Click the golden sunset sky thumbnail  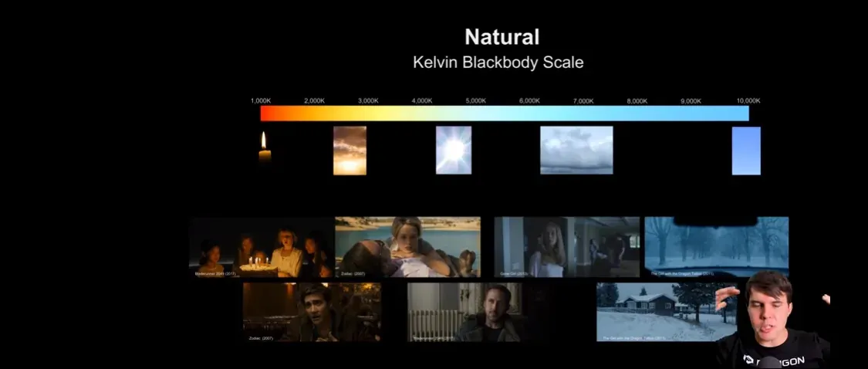(350, 151)
